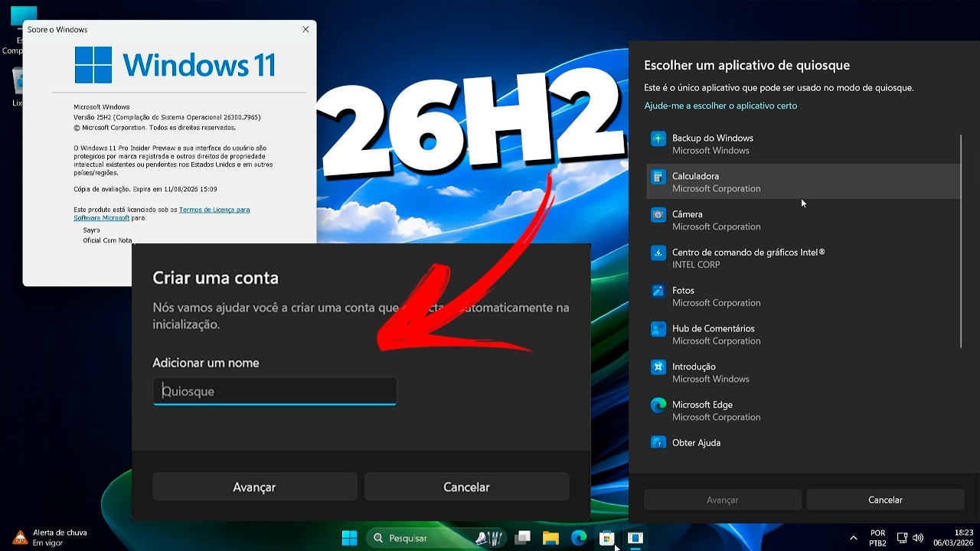This screenshot has height=551, width=980.
Task: Select the Backup do Windows app icon
Action: [658, 139]
